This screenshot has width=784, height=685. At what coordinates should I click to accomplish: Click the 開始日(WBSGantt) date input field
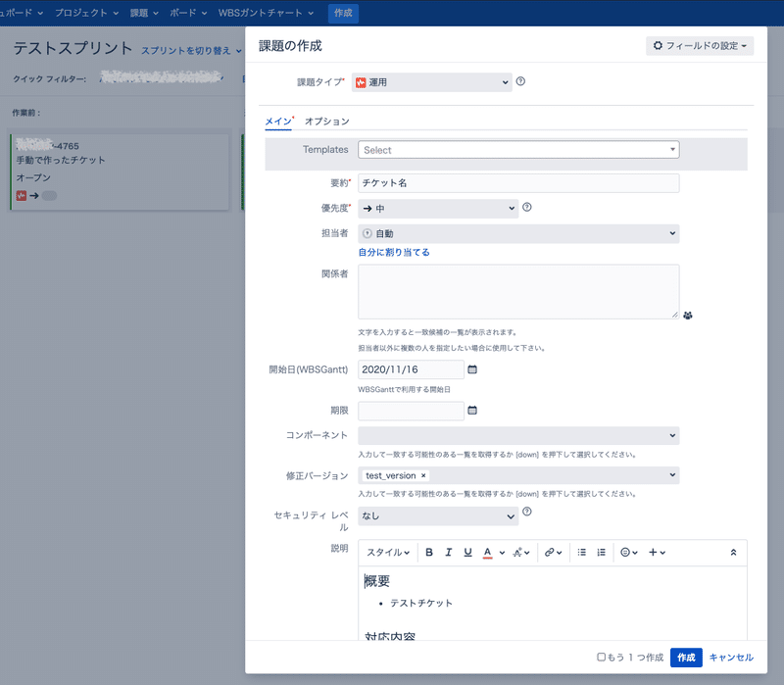(411, 369)
